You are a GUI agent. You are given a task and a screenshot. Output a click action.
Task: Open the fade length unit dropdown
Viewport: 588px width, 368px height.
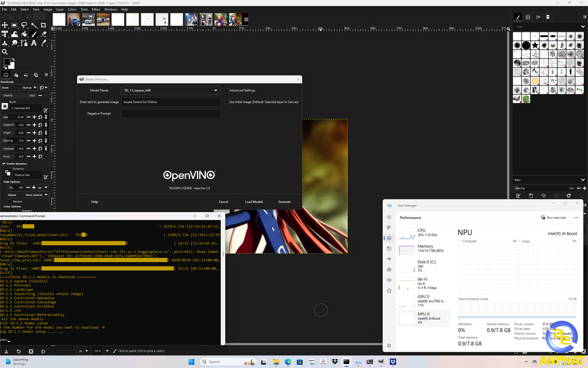tap(43, 187)
